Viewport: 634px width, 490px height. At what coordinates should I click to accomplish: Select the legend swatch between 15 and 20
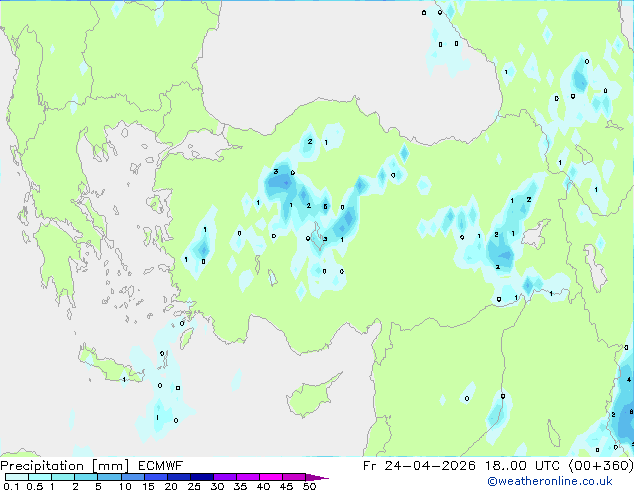point(155,477)
